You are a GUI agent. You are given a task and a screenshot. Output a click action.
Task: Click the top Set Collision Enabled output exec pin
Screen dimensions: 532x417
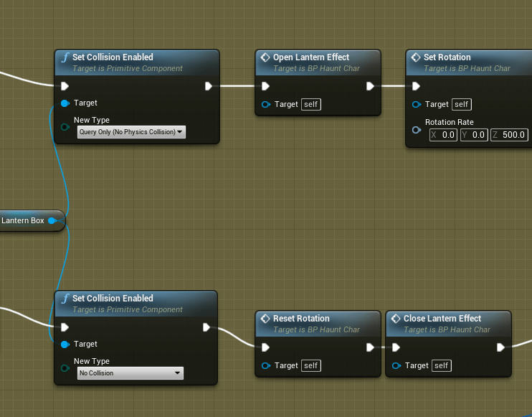[x=208, y=86]
